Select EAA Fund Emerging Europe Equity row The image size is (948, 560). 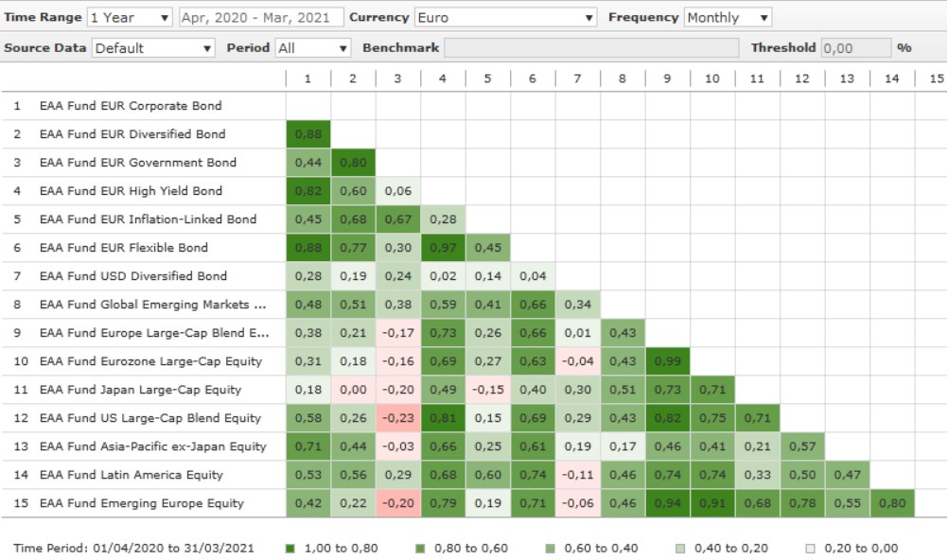click(x=141, y=503)
